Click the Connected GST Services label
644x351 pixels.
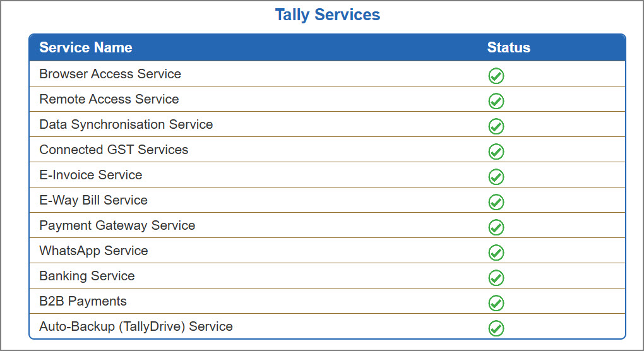[x=114, y=150]
